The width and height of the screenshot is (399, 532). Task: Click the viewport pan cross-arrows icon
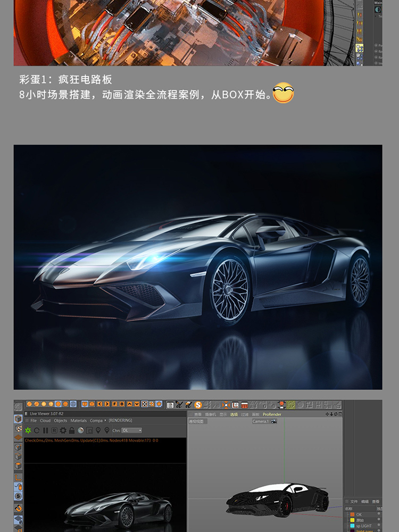(327, 414)
